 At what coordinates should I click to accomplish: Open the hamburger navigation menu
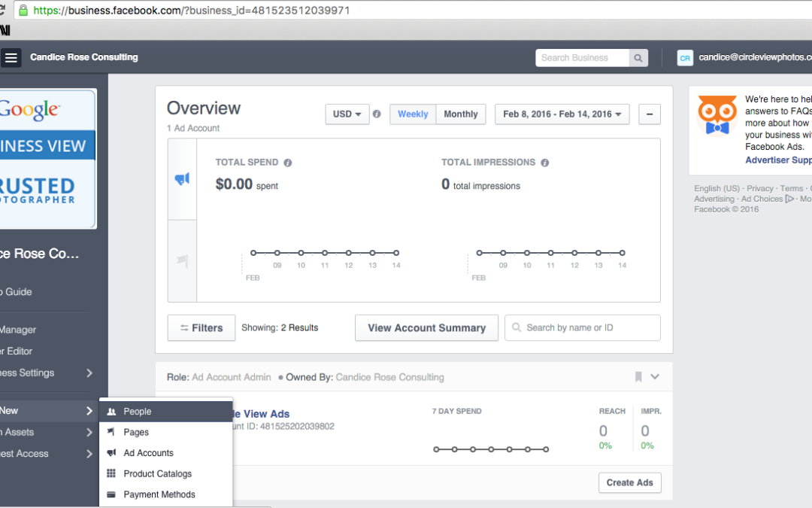11,58
